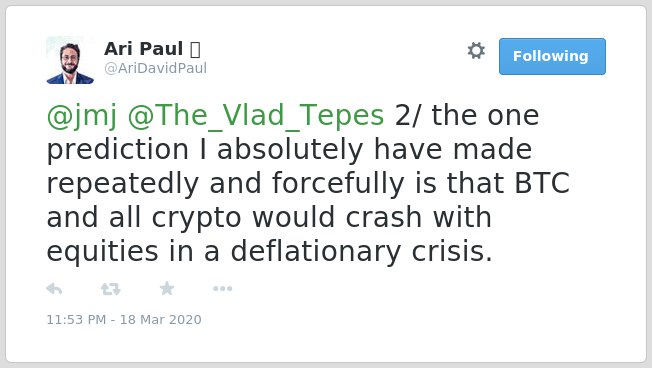Open the Ari Paul display name
This screenshot has height=368, width=652.
[x=143, y=49]
